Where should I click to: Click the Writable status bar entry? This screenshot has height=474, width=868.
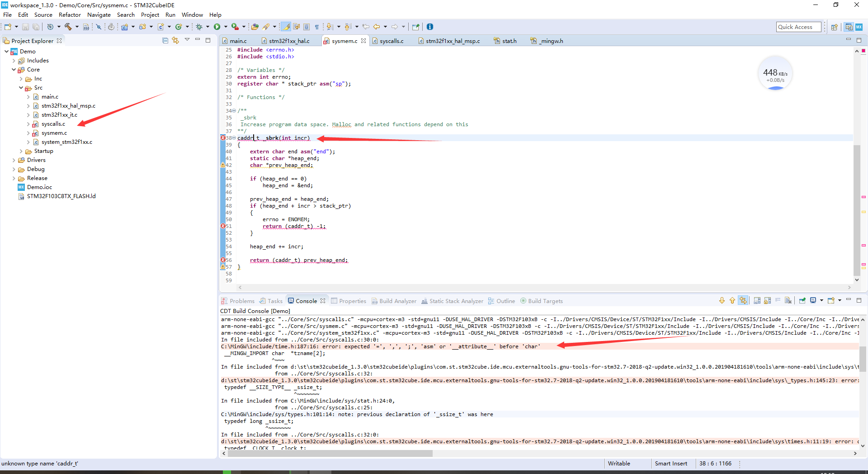pyautogui.click(x=619, y=463)
